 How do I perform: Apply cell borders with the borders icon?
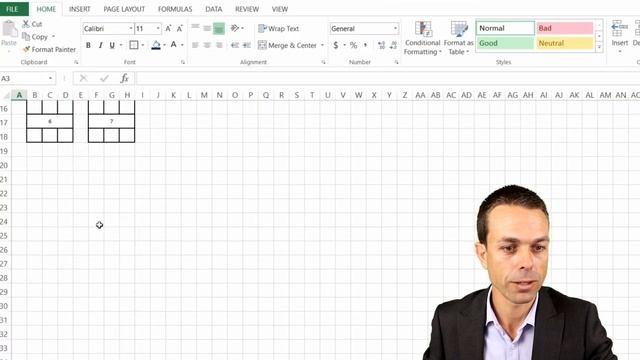coord(133,45)
